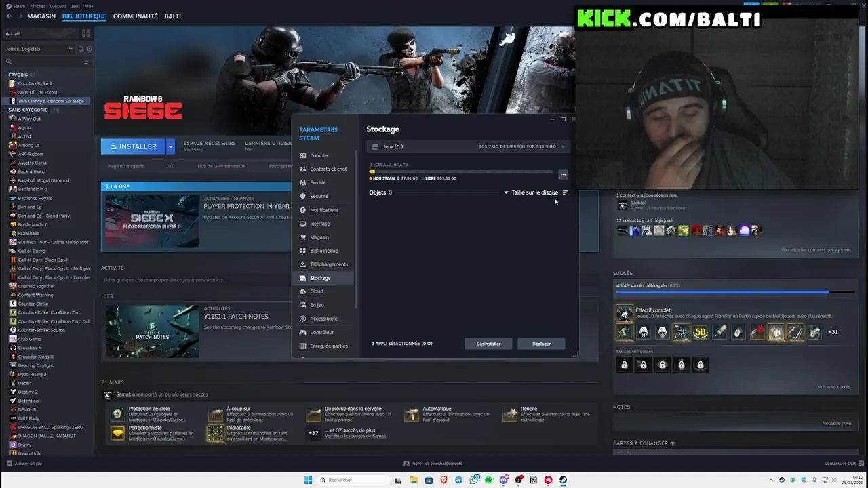
Task: Open the Balti profile tab
Action: click(173, 16)
